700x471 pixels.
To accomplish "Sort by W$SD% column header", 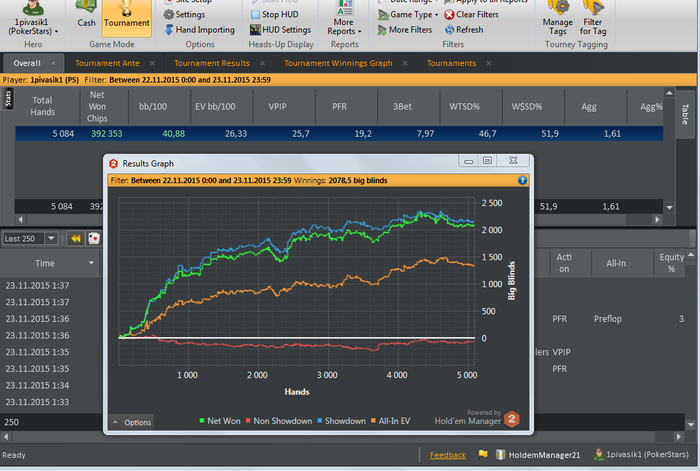I will (527, 106).
